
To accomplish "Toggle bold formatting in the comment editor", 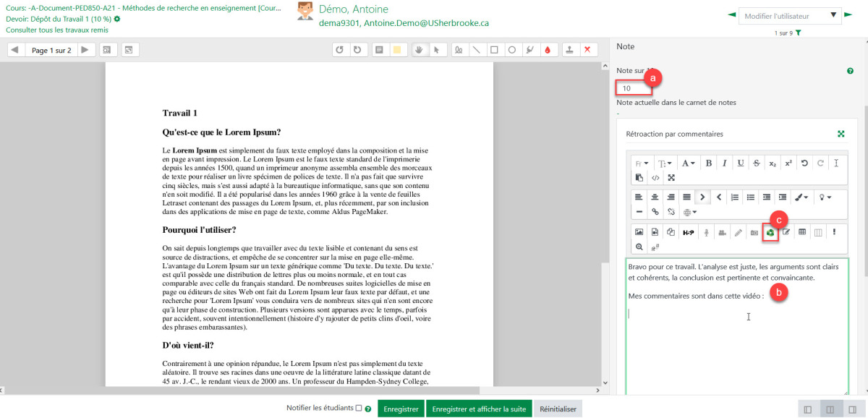I will (708, 163).
